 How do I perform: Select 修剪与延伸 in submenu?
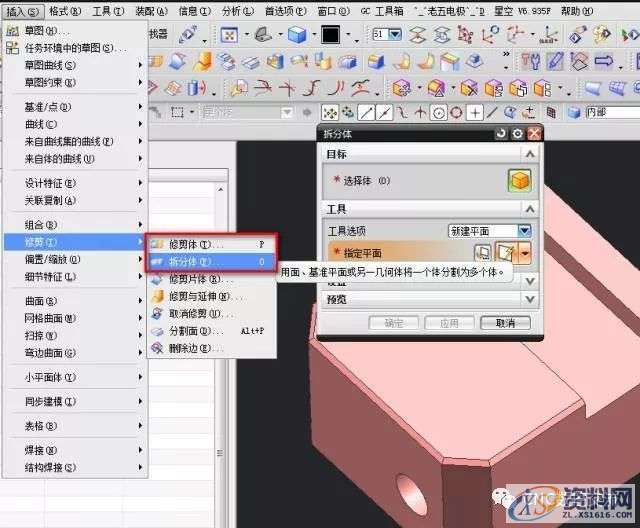click(211, 296)
